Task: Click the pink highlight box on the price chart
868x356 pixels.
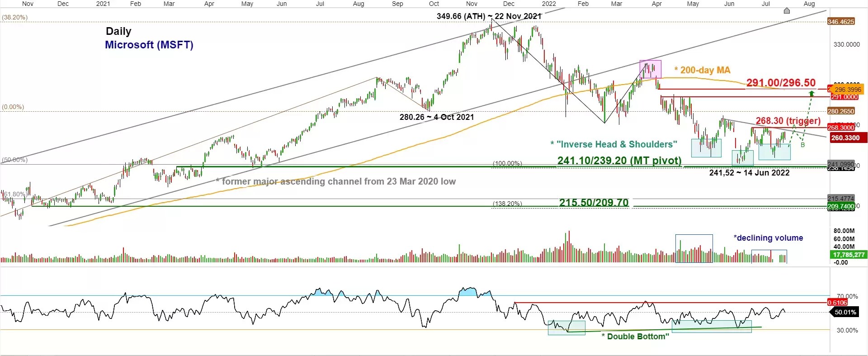Action: tap(650, 69)
